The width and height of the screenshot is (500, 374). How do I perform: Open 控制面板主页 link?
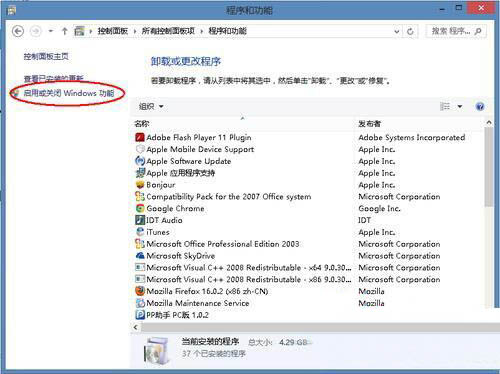46,57
